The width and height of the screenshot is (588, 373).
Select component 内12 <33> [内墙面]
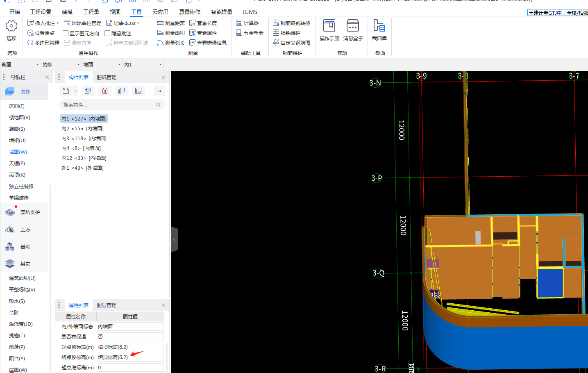click(84, 158)
